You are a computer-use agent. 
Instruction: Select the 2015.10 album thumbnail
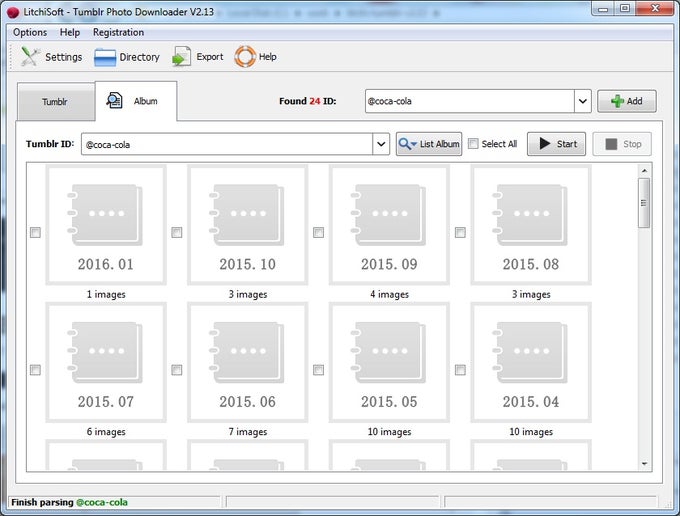coord(248,225)
